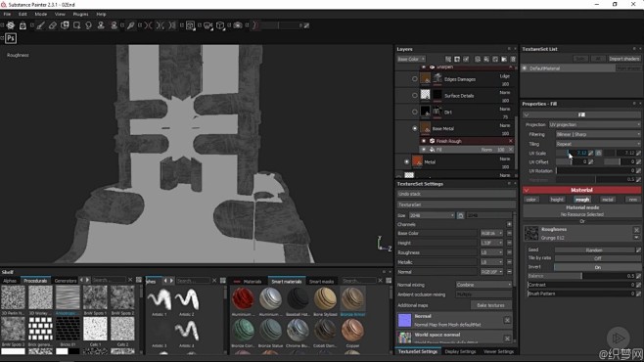Screen dimensions: 644x362
Task: Select the Polygon Fill tool
Action: (x=76, y=25)
